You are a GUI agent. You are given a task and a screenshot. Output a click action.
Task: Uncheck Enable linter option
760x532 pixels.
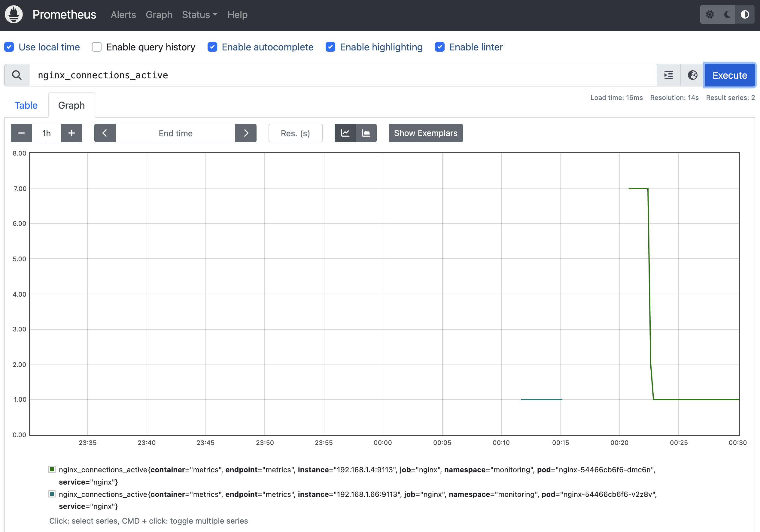point(439,47)
